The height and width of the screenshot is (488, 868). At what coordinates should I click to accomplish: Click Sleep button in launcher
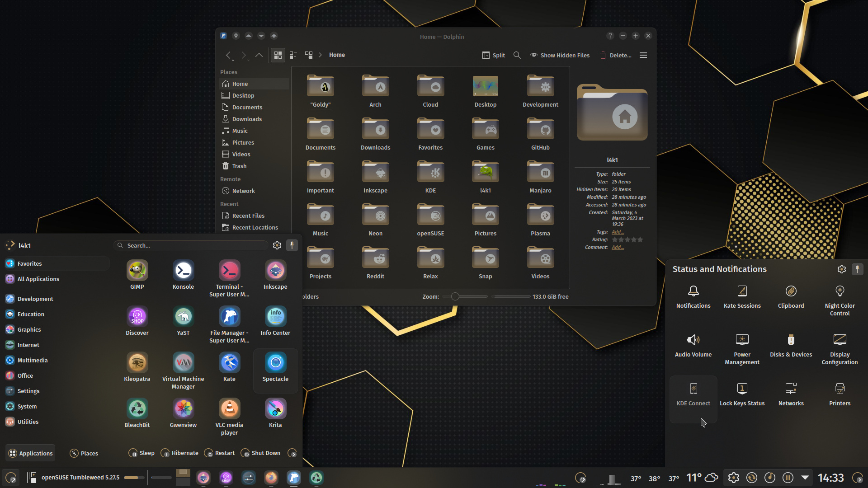[142, 453]
